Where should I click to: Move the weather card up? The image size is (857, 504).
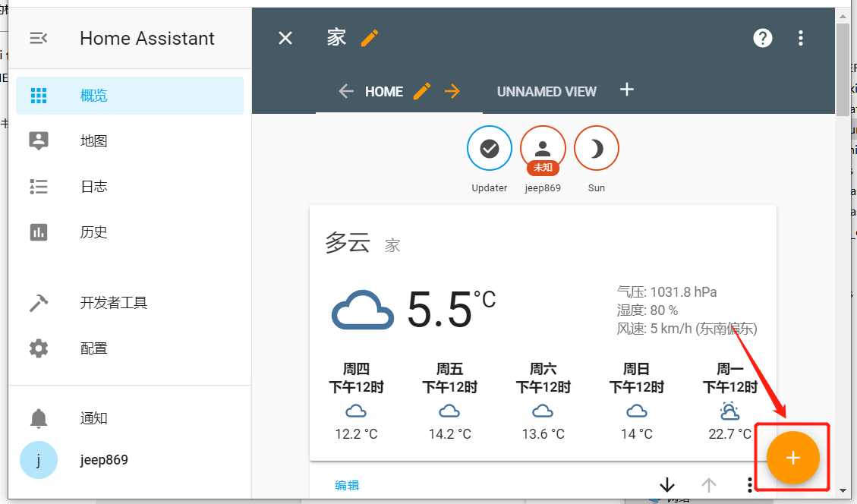[x=709, y=485]
